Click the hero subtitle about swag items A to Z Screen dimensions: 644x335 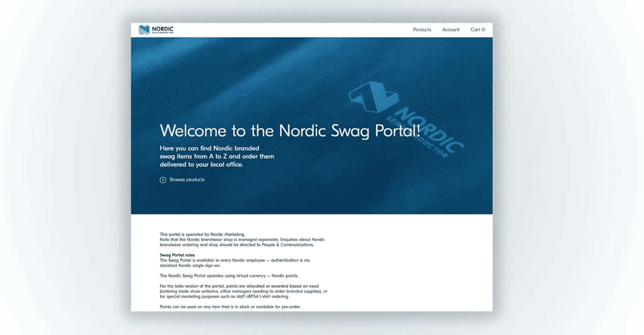(x=217, y=157)
